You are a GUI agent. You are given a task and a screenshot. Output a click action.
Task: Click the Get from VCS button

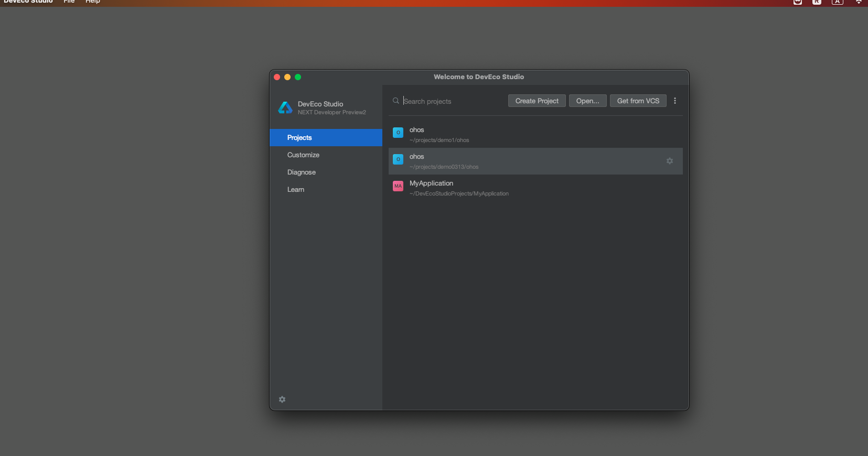click(638, 101)
